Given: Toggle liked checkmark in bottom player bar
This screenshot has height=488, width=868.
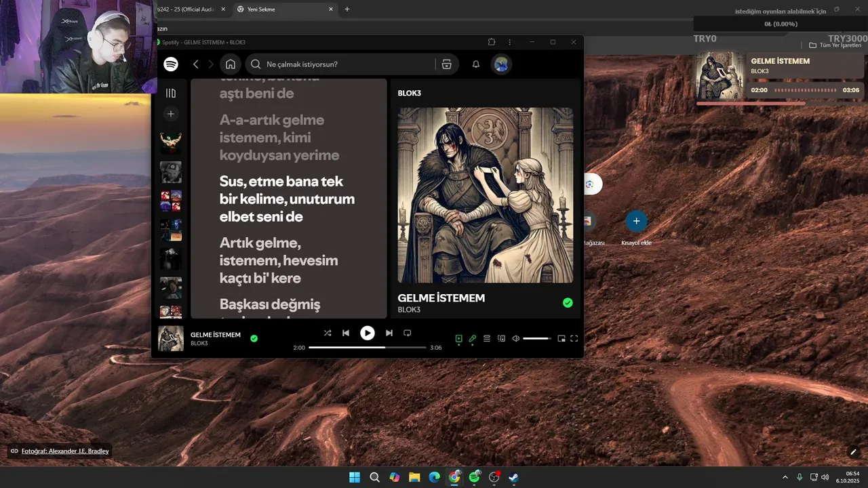Looking at the screenshot, I should tap(254, 338).
